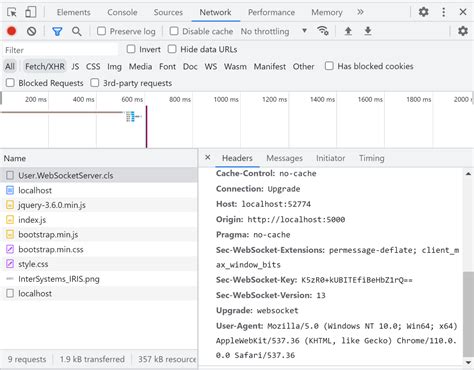474x370 pixels.
Task: Import HAR file with upload arrow
Action: [x=348, y=31]
